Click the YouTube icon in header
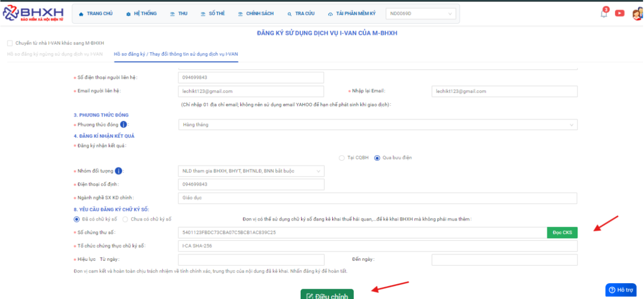Screen dimensions: 644x299 [x=619, y=13]
